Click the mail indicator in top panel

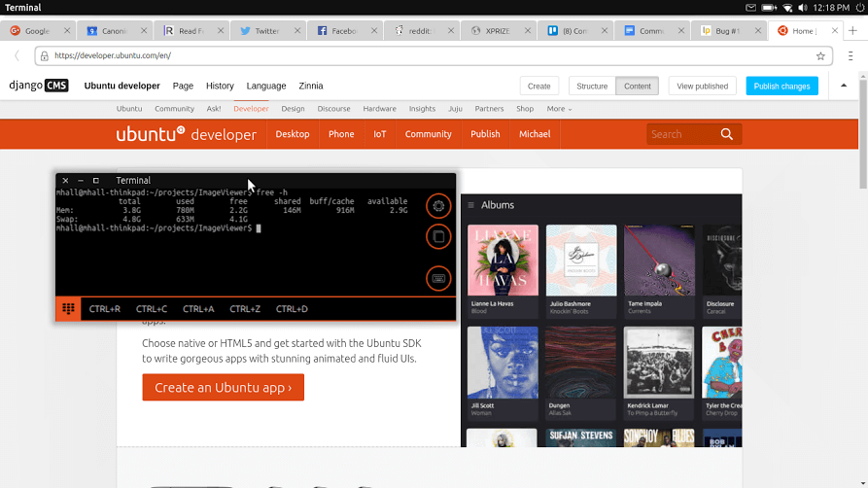(x=750, y=8)
